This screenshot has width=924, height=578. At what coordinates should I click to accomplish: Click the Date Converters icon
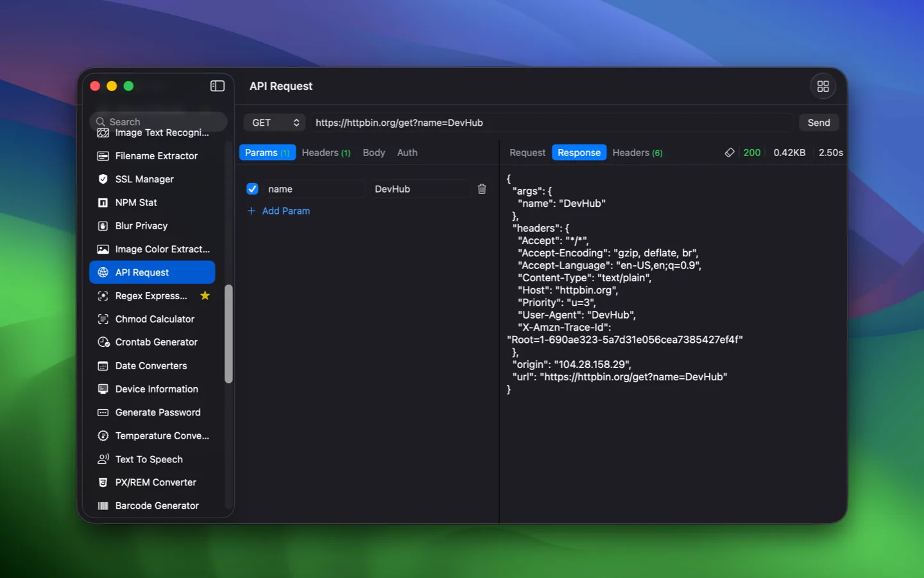[x=103, y=366]
